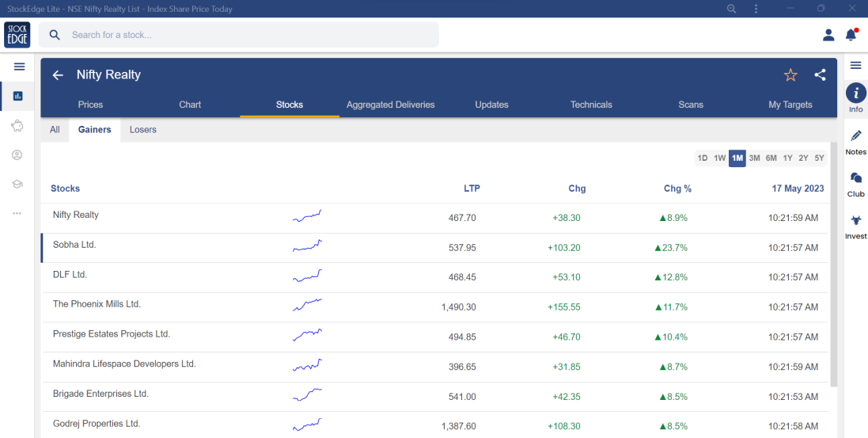Image resolution: width=868 pixels, height=438 pixels.
Task: Open the Invest bull icon
Action: pos(855,221)
